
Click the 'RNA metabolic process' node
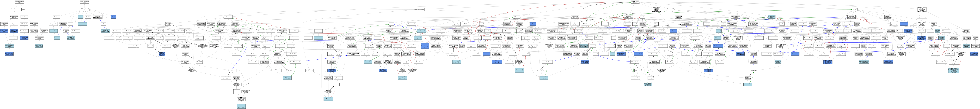point(185,54)
